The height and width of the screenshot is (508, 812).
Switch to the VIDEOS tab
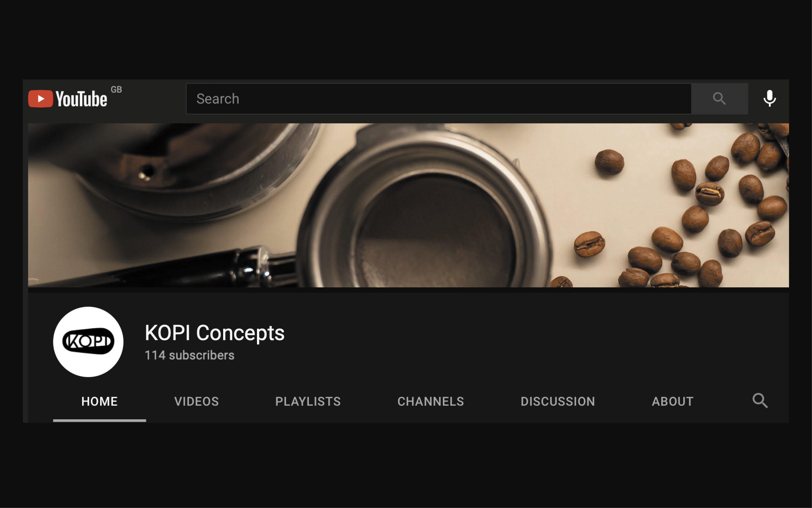(x=196, y=402)
